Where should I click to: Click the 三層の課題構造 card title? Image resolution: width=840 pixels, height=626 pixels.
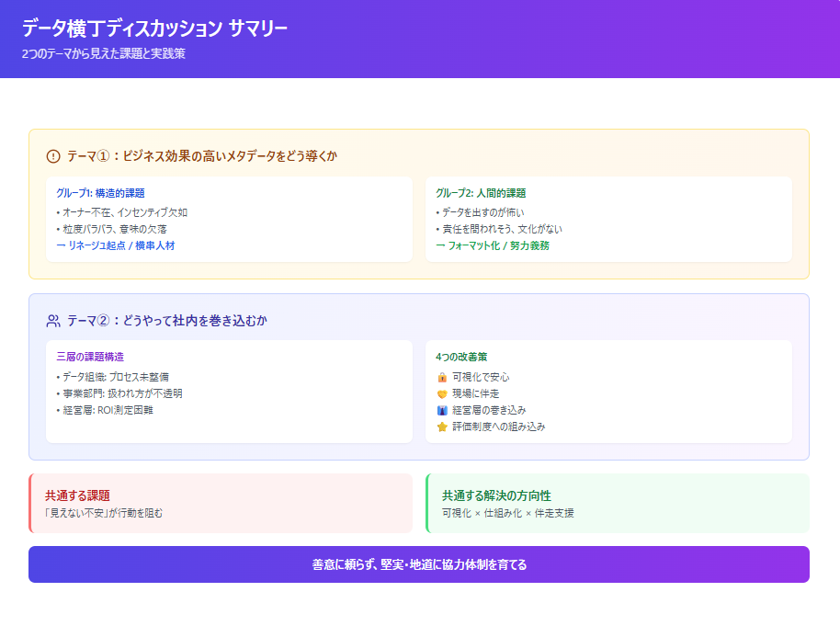click(89, 357)
